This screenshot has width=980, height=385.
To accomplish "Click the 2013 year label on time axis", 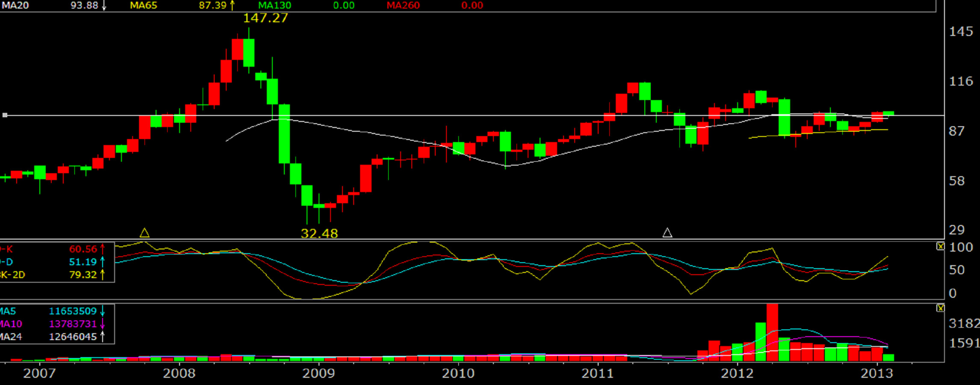I will [x=877, y=373].
